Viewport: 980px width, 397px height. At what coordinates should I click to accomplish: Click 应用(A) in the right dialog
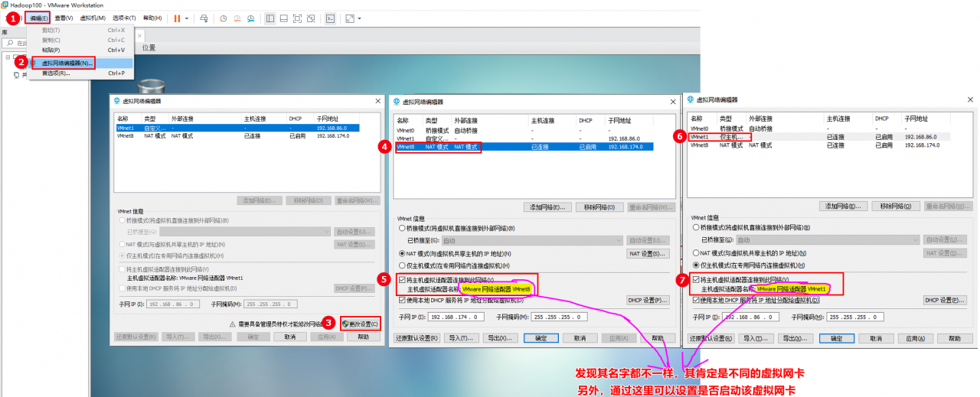point(914,338)
